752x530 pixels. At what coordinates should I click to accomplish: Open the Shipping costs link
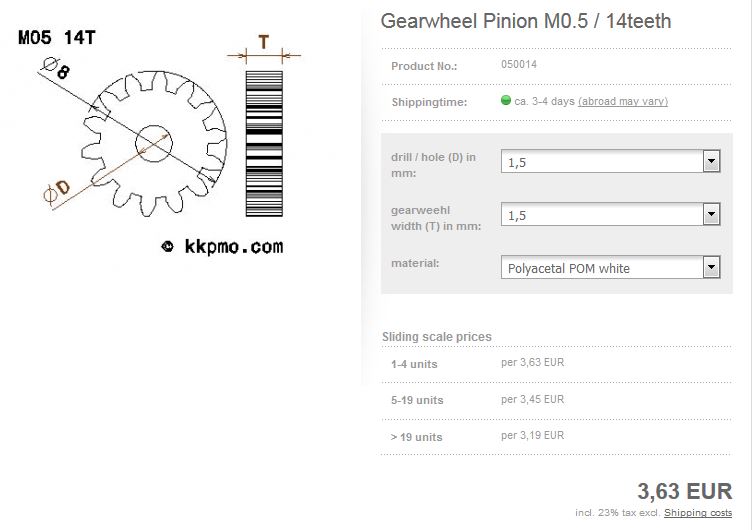tap(698, 513)
